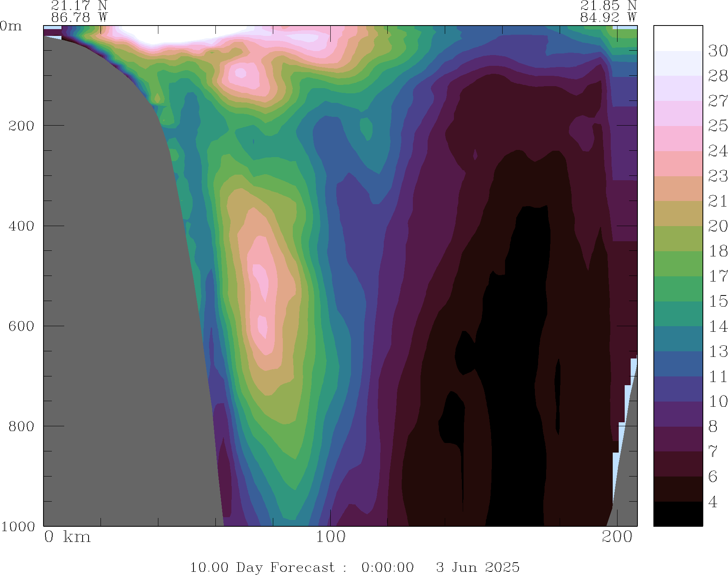Select the "100" distance axis label

[x=331, y=537]
